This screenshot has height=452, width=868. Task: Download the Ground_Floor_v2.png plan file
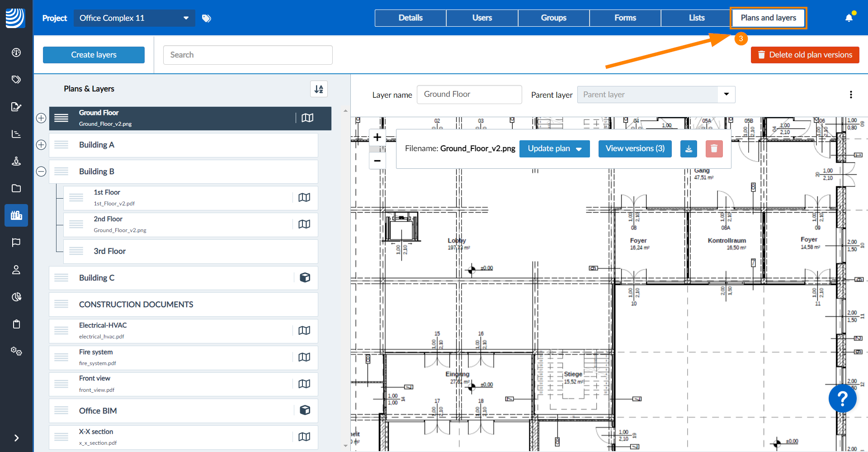[689, 149]
